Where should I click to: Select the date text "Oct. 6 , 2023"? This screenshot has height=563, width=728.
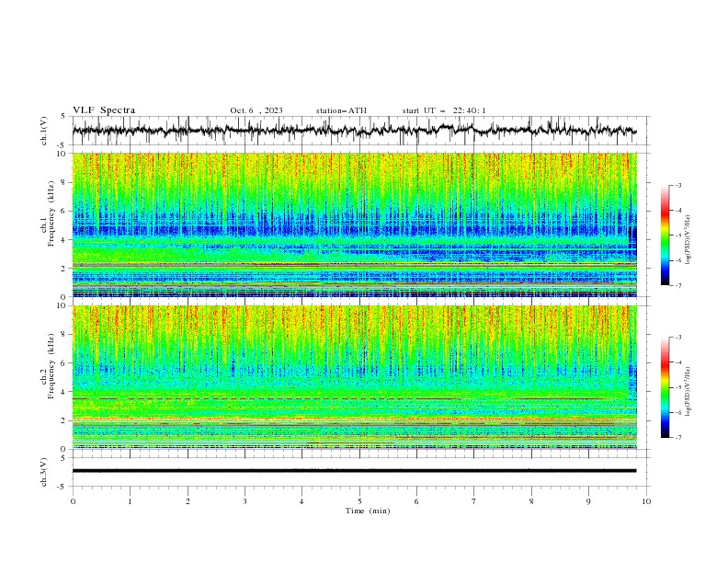click(256, 110)
